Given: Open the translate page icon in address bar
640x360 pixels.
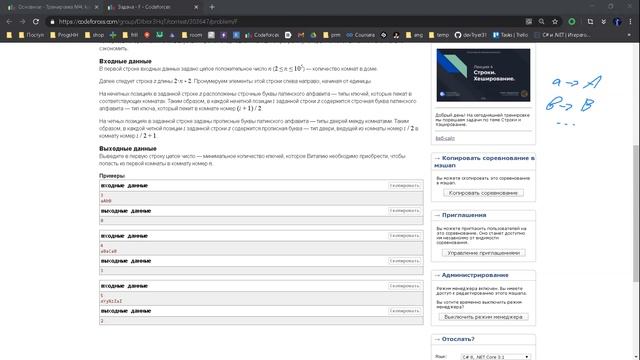Looking at the screenshot, I should (x=529, y=22).
